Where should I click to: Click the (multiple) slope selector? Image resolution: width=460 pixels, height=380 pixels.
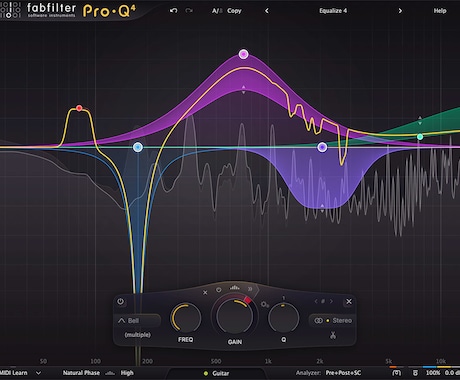137,335
